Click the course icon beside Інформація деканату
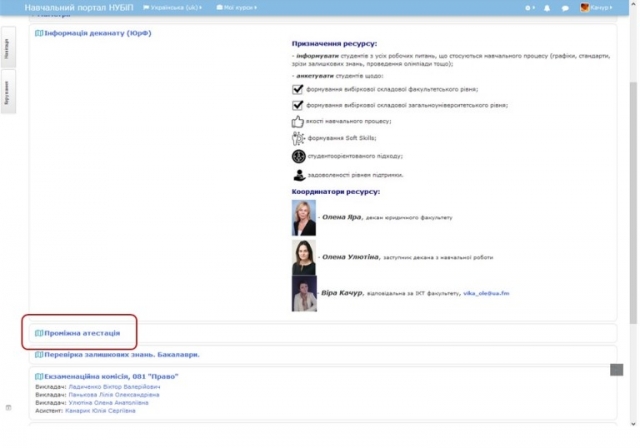This screenshot has height=448, width=640. (39, 33)
